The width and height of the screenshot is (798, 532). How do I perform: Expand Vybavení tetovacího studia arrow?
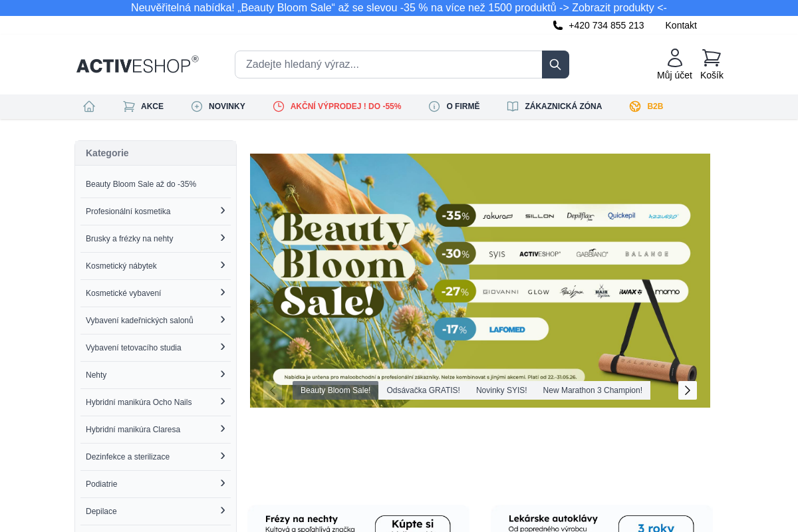223,347
